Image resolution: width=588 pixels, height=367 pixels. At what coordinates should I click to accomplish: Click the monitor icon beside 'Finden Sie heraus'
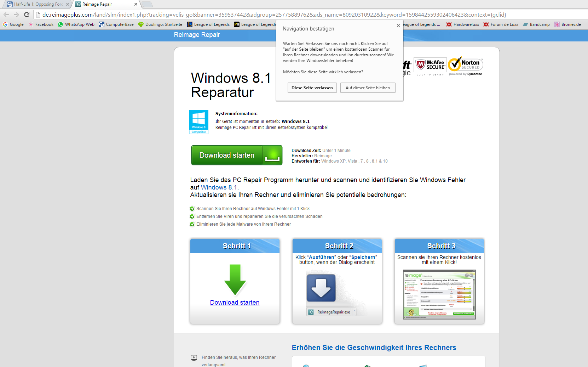(194, 358)
